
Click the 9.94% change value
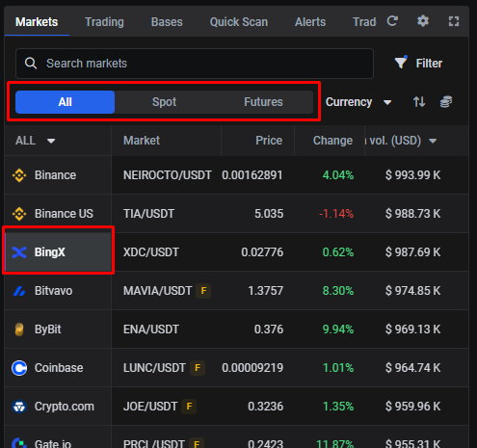338,329
